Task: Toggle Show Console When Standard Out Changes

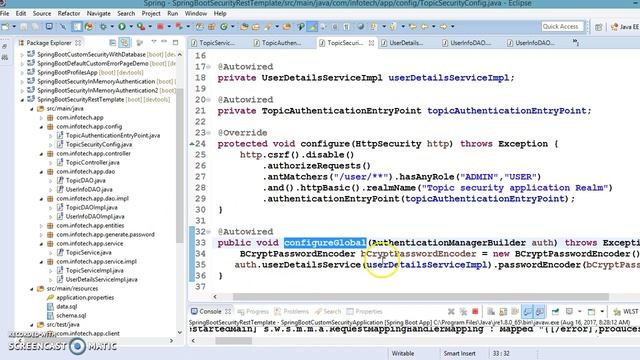Action: [x=528, y=311]
